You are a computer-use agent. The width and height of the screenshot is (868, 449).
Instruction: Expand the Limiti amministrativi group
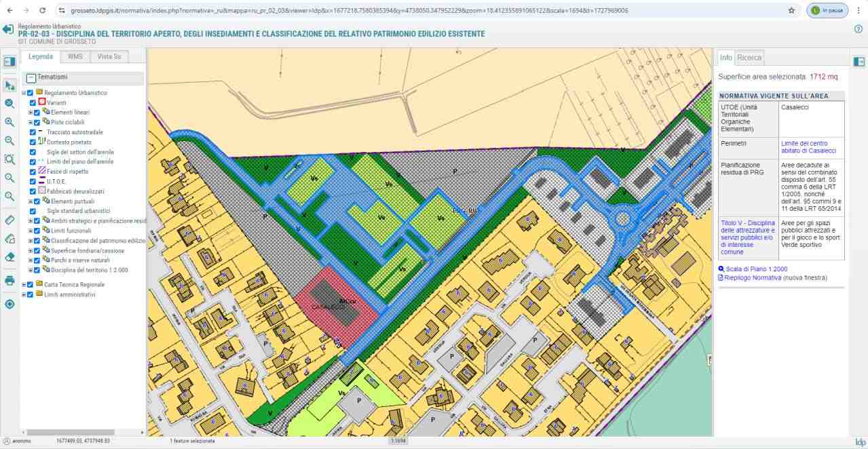pyautogui.click(x=24, y=294)
